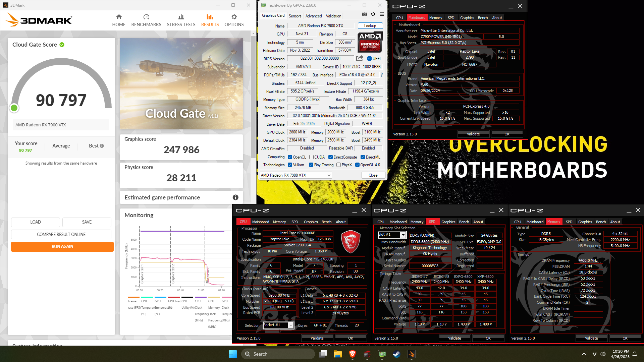Image resolution: width=644 pixels, height=362 pixels.
Task: Toggle the OpenCL checkbox
Action: tap(290, 157)
